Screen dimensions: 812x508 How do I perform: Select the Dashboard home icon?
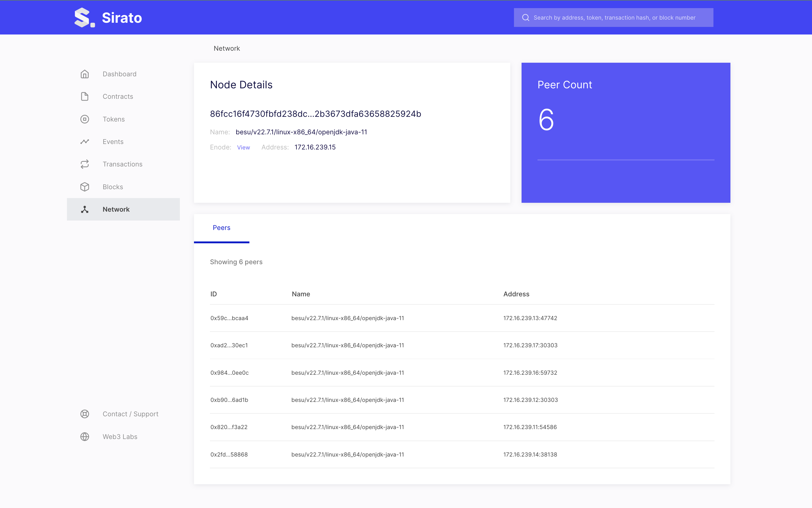coord(84,74)
